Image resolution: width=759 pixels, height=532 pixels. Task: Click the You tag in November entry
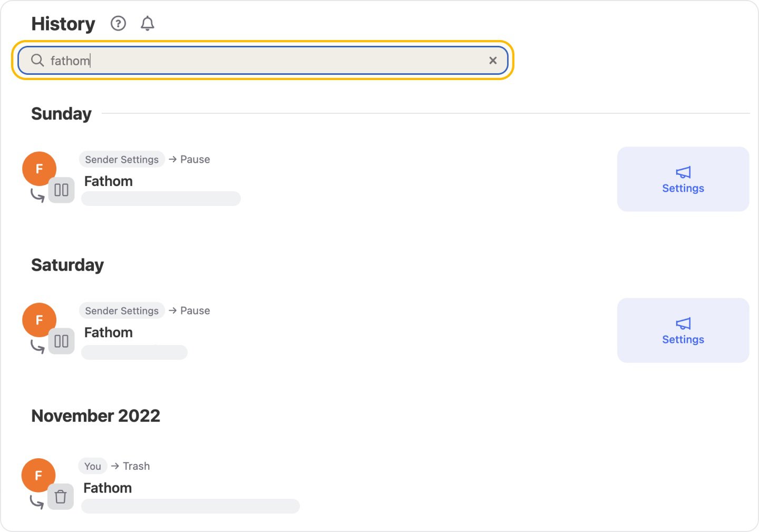tap(93, 466)
